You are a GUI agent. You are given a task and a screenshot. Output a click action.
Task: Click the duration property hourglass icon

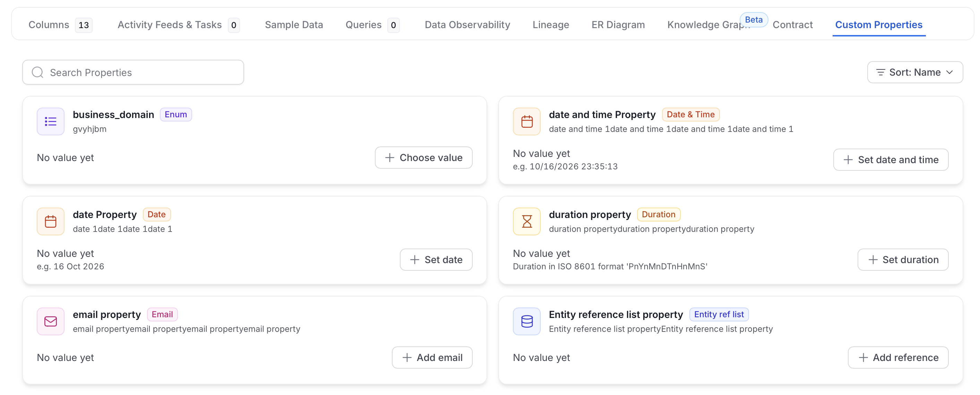[x=526, y=221]
